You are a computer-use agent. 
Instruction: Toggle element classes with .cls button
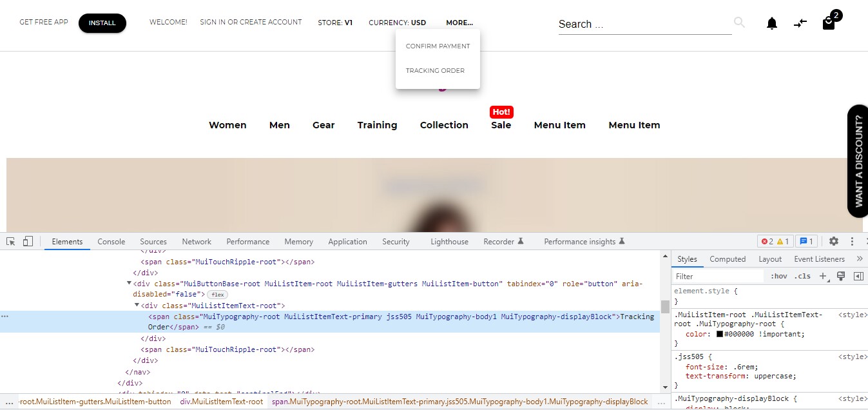802,276
